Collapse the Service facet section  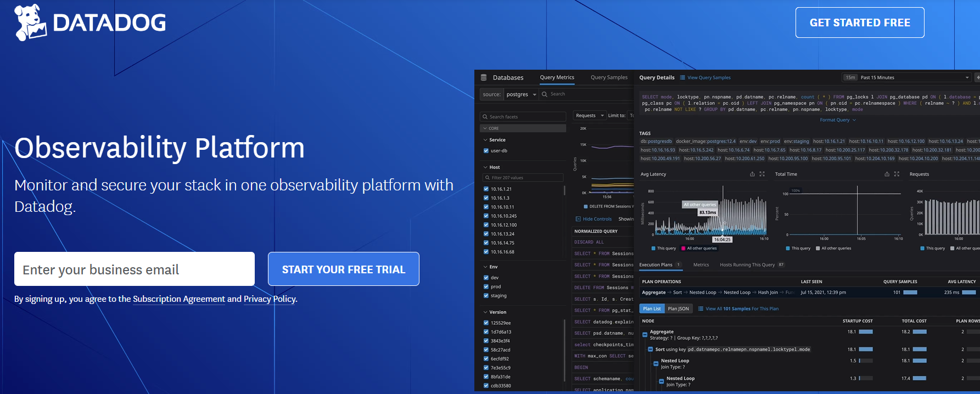point(485,140)
